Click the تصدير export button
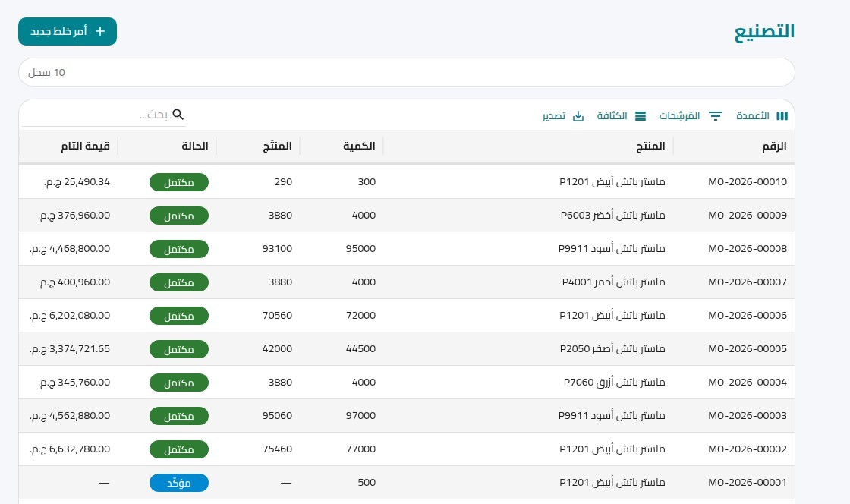 pos(562,116)
